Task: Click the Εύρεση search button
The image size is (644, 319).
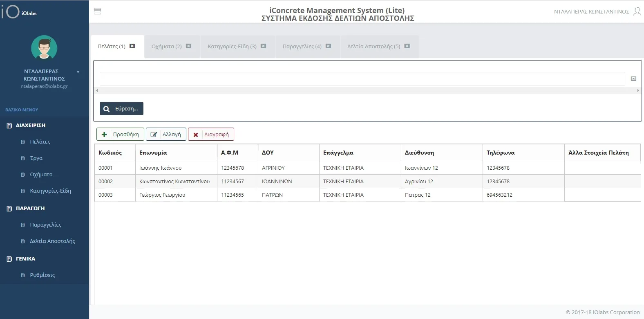Action: 121,108
